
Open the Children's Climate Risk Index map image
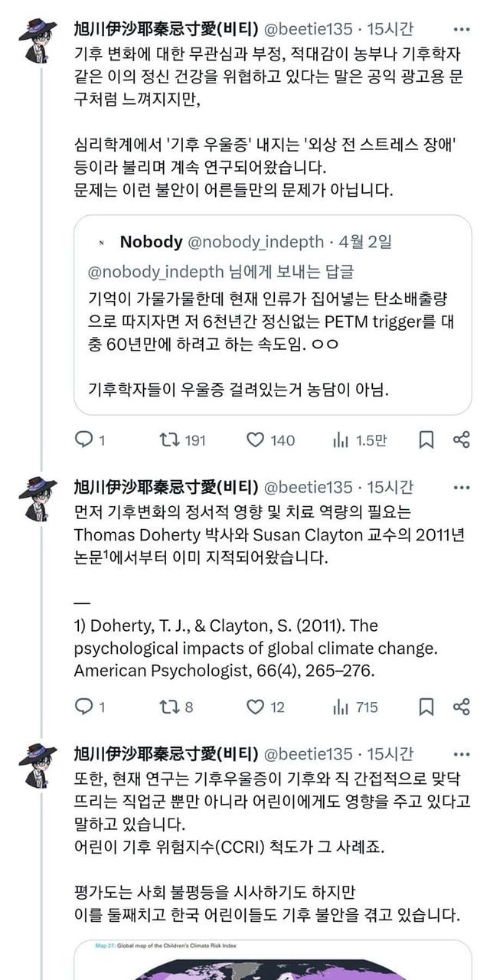coord(273,961)
